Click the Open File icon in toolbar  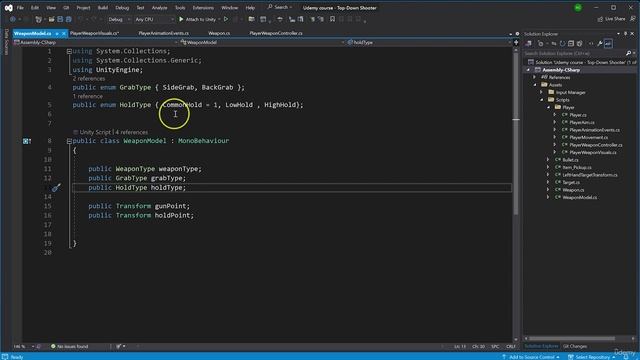[x=51, y=19]
